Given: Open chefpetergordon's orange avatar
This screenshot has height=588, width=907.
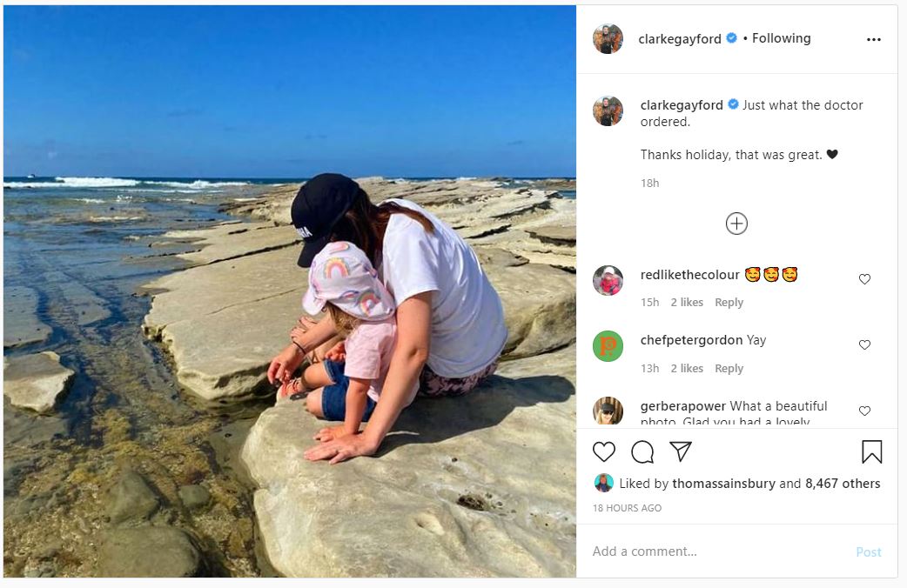Looking at the screenshot, I should coord(608,345).
